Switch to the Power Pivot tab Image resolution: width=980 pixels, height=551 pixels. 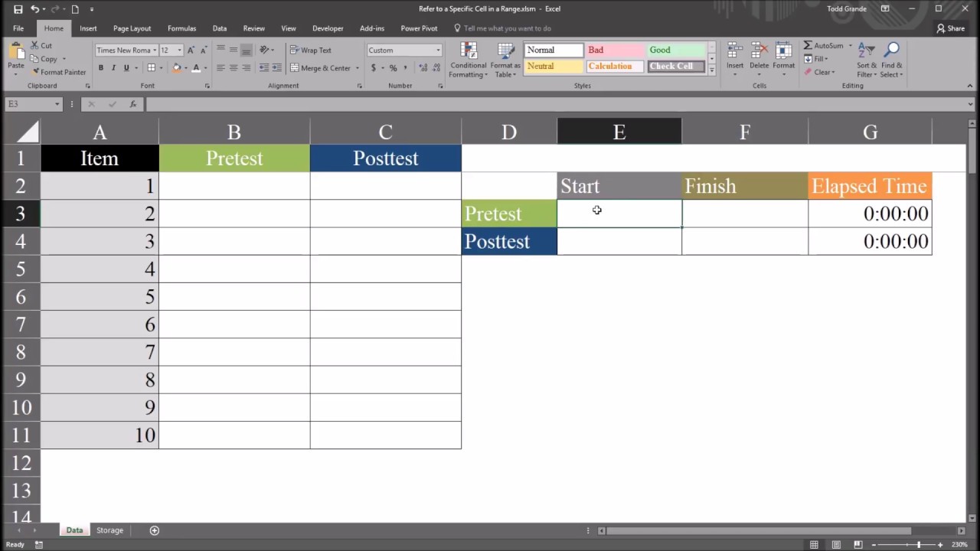click(x=419, y=28)
